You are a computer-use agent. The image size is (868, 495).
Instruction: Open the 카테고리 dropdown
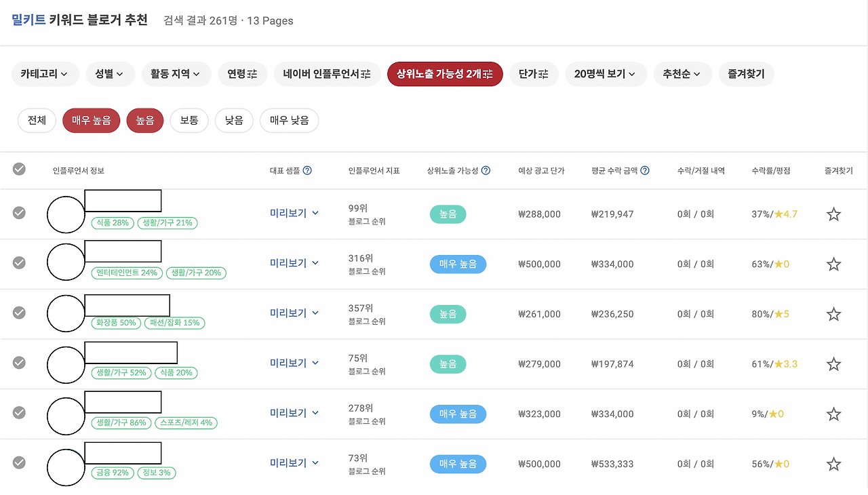(x=45, y=74)
